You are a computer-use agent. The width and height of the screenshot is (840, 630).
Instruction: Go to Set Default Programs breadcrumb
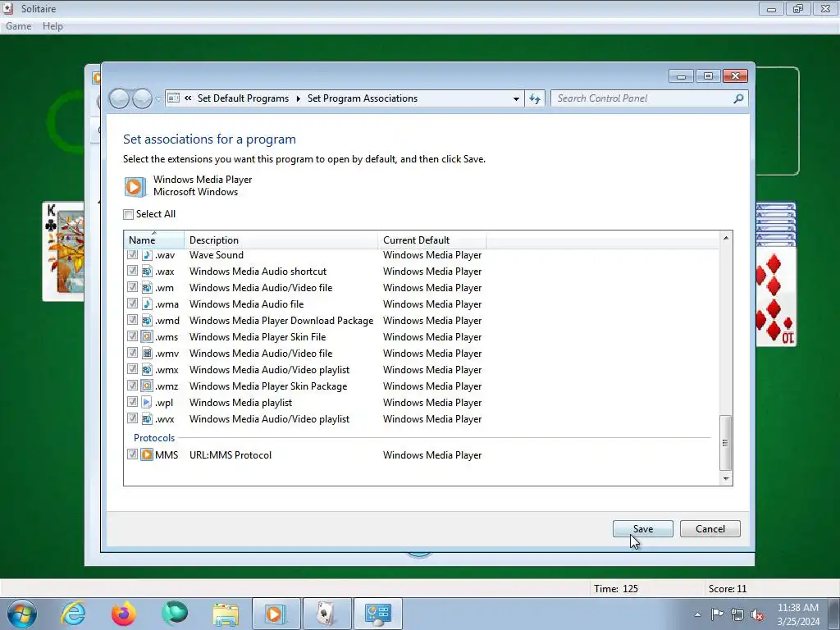click(x=243, y=98)
